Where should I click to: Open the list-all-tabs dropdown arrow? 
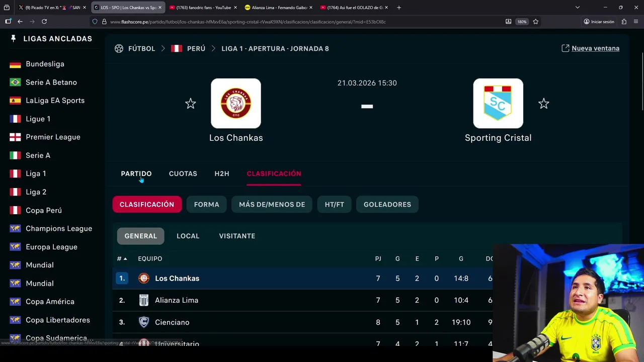578,8
